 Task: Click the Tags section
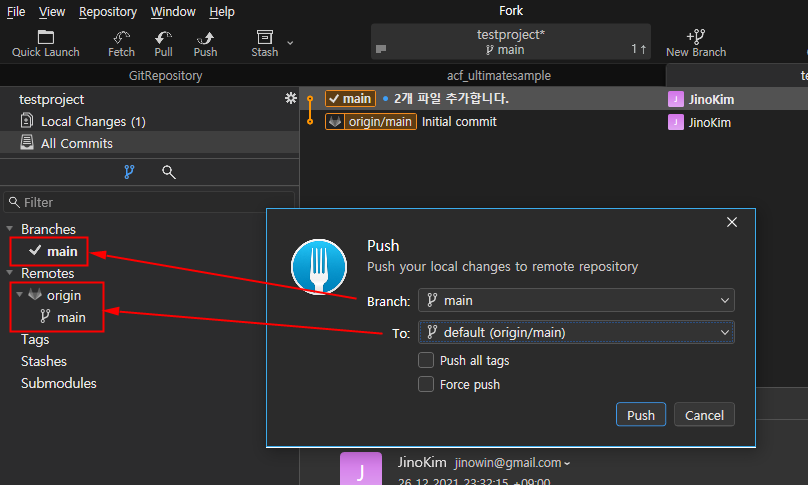(35, 339)
